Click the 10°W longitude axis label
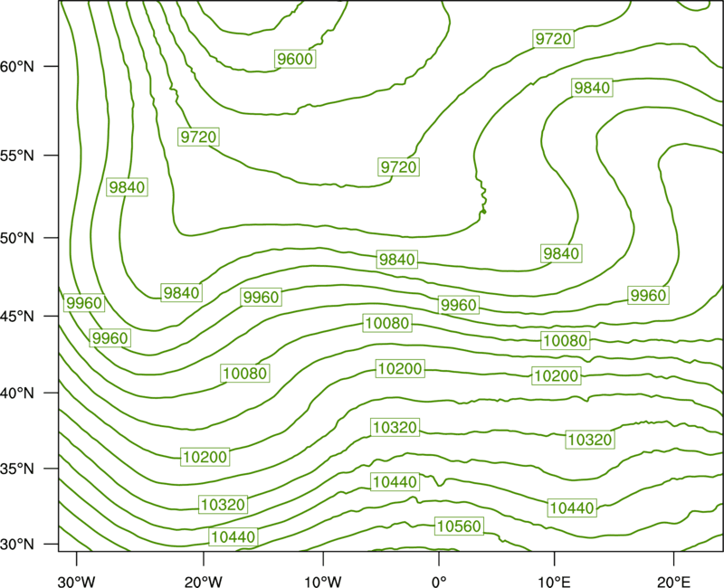Viewport: 724px width, 588px height. pos(323,582)
